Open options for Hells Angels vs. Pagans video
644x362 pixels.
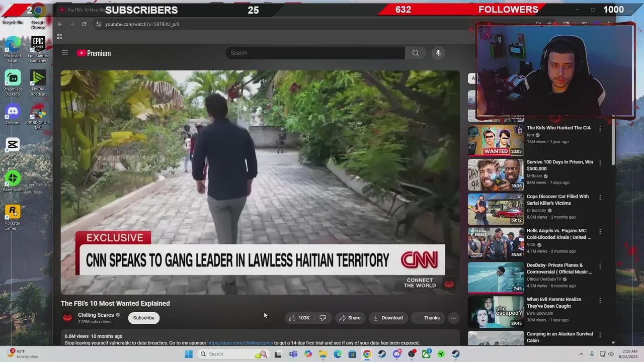coord(600,232)
